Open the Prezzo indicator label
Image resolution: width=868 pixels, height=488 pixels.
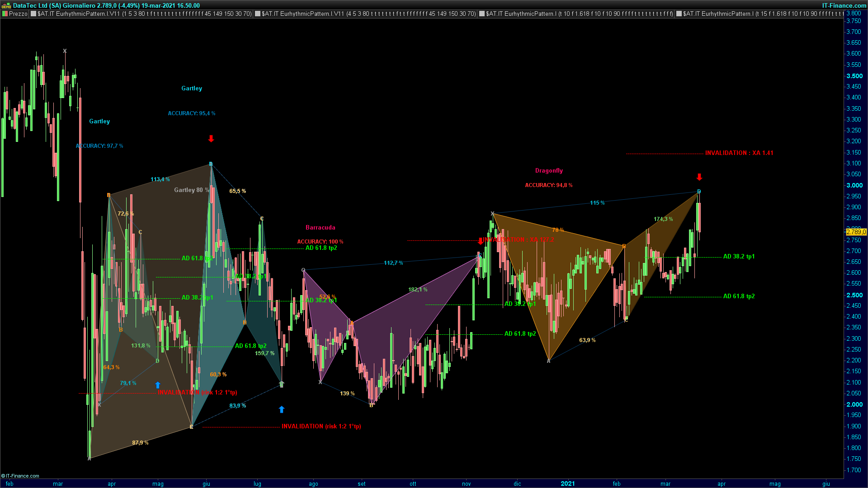[18, 14]
